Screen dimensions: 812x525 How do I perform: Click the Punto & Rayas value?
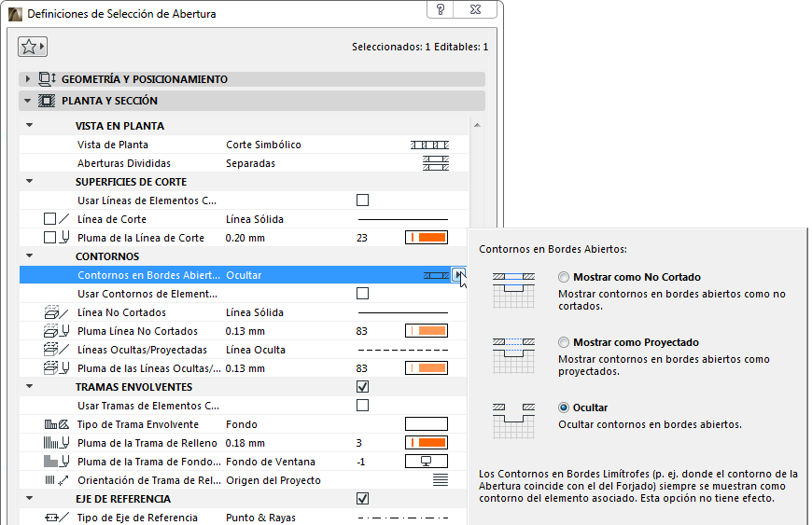(260, 518)
